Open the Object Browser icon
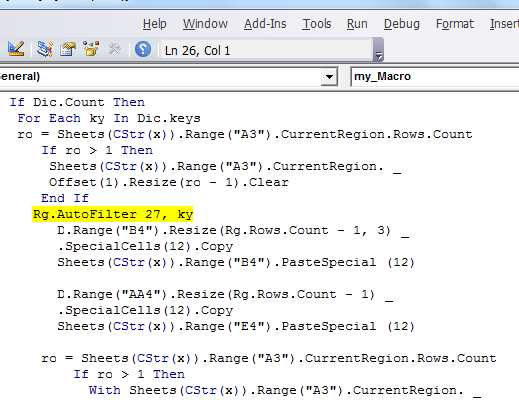 pyautogui.click(x=91, y=49)
